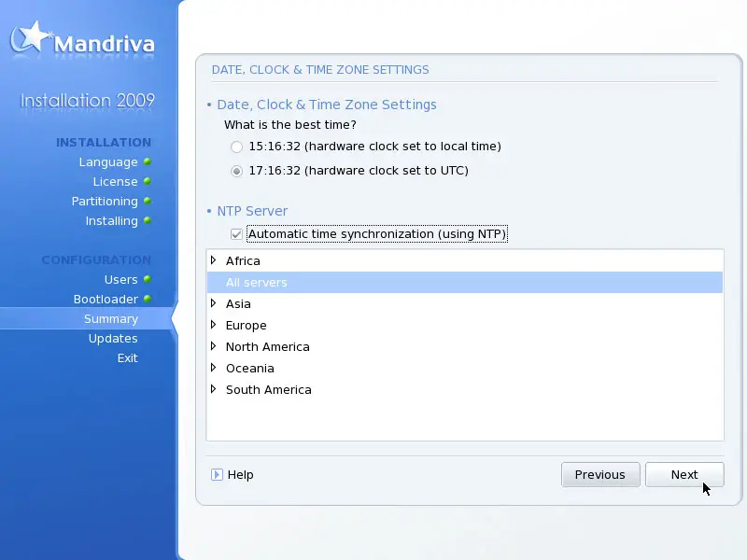This screenshot has width=747, height=560.
Task: Expand the Europe server group
Action: [x=214, y=325]
